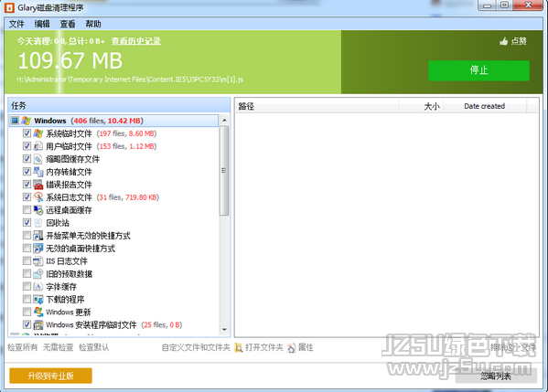
Task: Click scrollbar down arrow in task list
Action: (224, 330)
